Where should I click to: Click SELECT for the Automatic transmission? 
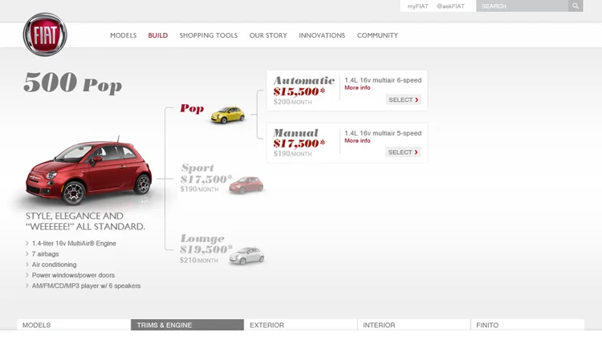404,99
